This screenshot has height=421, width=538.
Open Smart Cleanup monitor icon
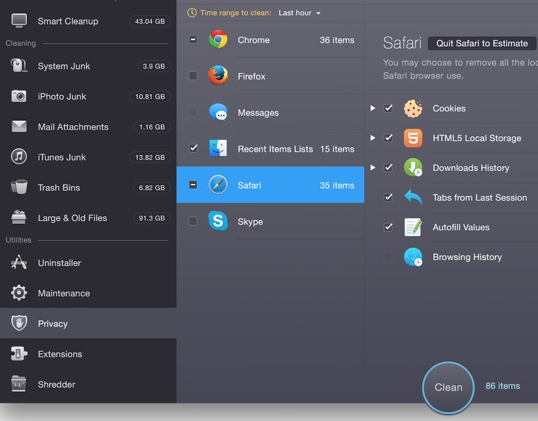[19, 21]
